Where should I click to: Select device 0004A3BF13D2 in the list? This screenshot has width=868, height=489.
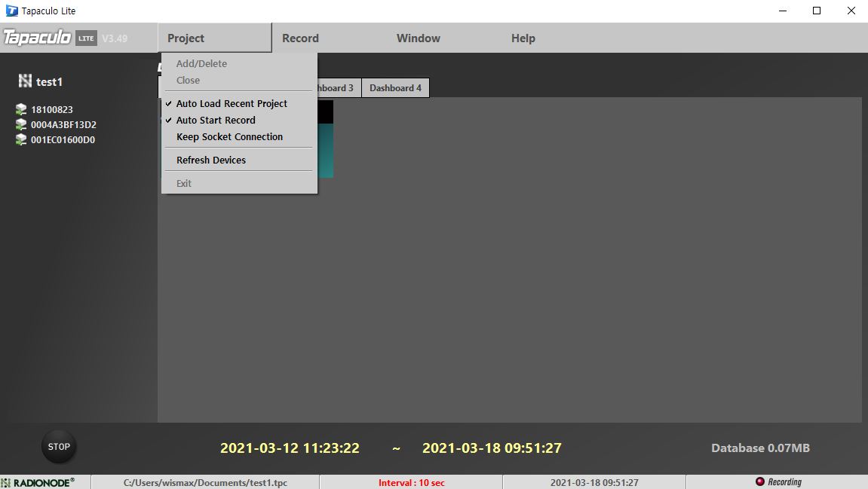tap(63, 124)
